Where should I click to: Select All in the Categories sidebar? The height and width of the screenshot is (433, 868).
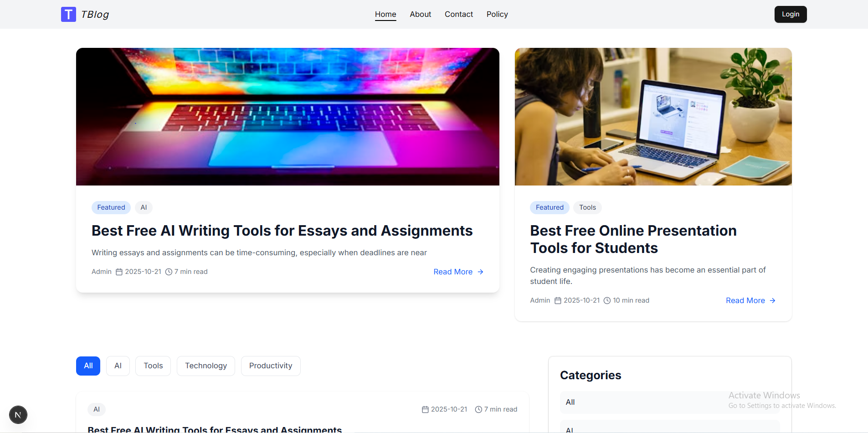pyautogui.click(x=670, y=402)
